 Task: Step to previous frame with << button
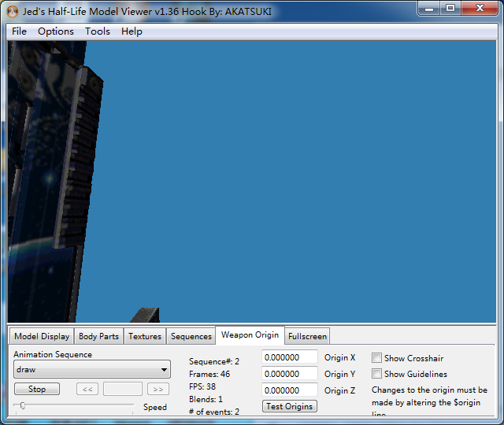pyautogui.click(x=87, y=389)
